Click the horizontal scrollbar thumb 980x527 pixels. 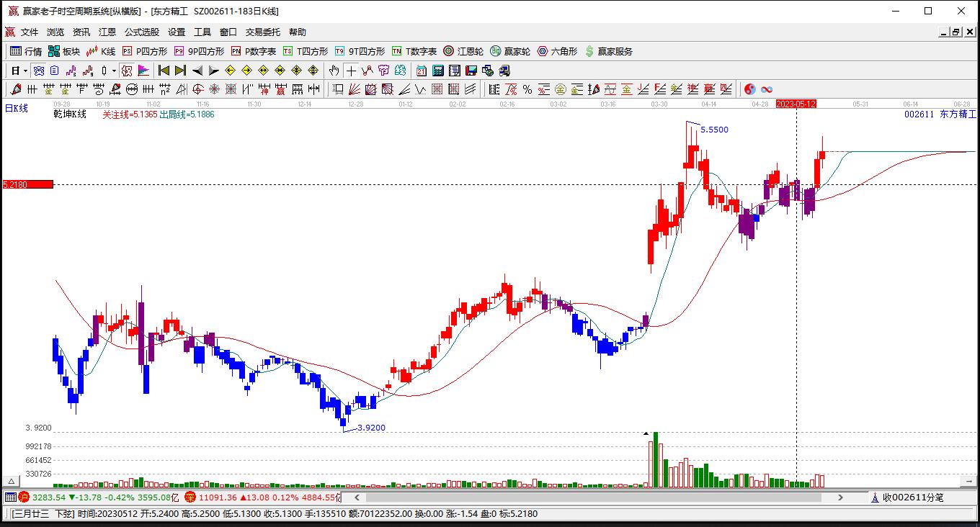coord(594,497)
